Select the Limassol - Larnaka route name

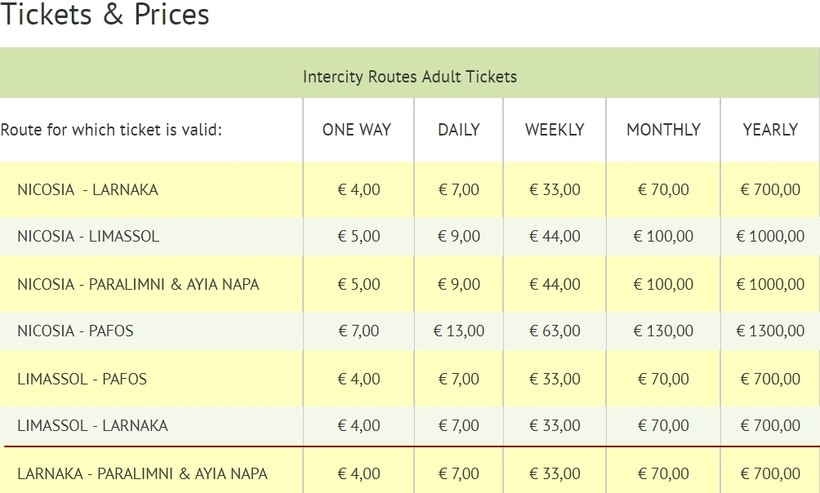(x=92, y=426)
